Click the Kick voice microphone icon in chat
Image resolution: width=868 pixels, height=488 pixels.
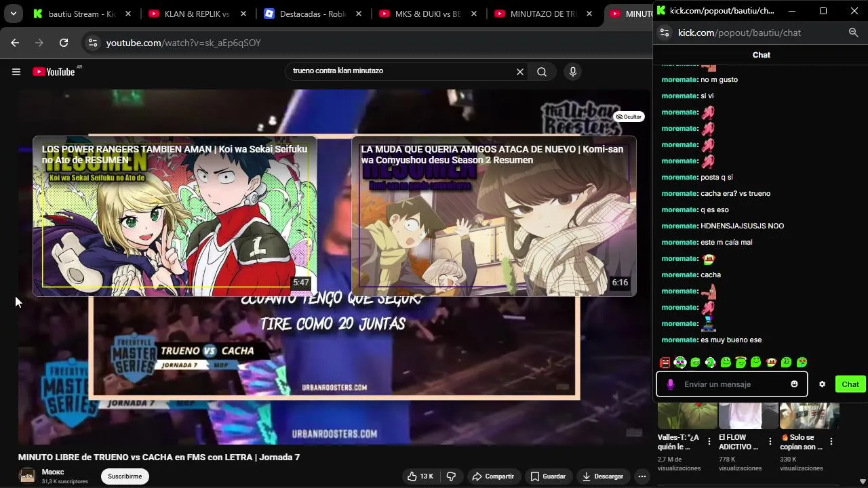coord(670,384)
